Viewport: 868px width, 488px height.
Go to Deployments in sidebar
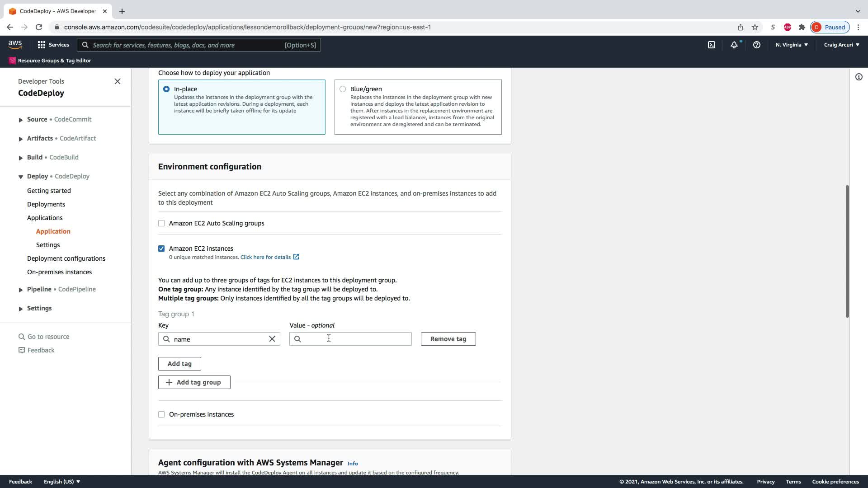(x=46, y=204)
